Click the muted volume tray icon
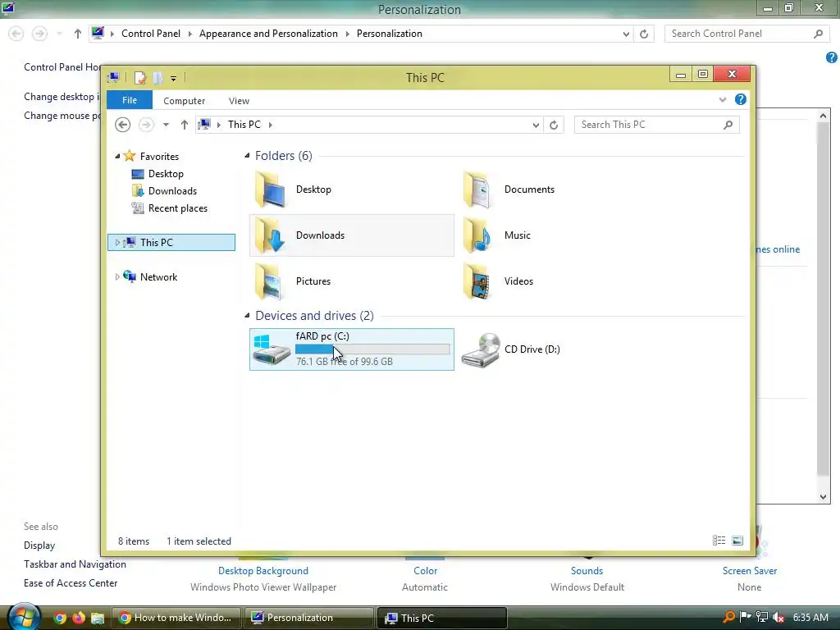 [779, 618]
